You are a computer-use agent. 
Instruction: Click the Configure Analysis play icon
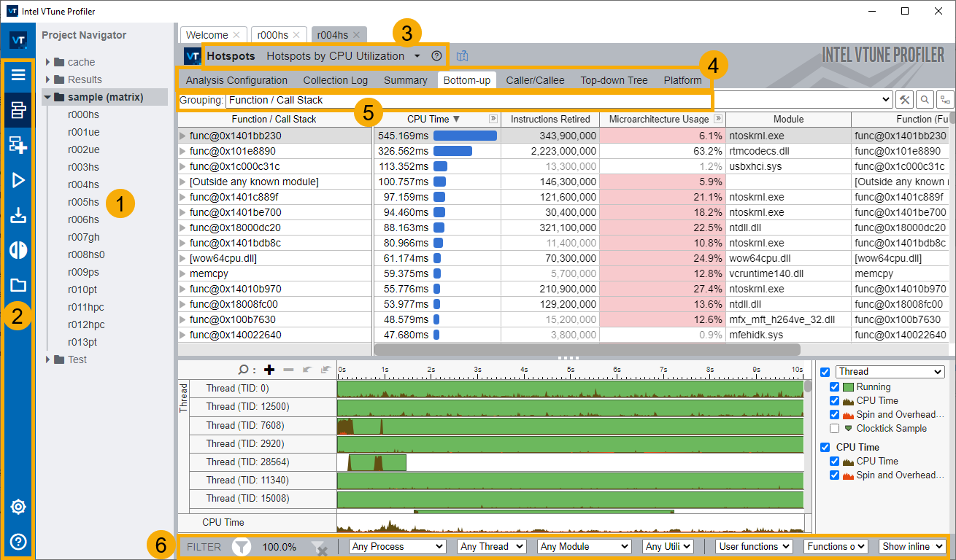18,180
